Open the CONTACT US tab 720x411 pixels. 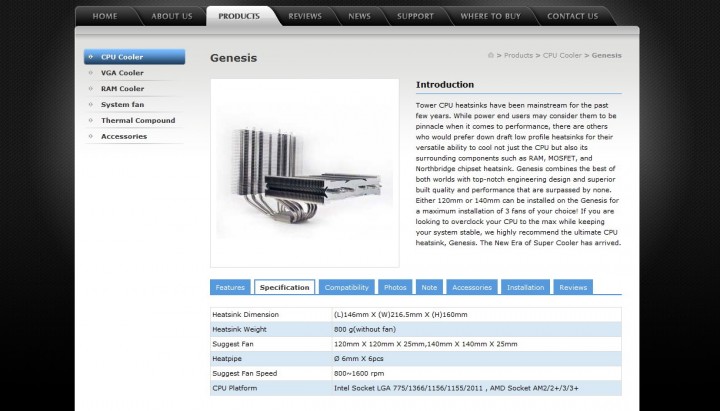[x=573, y=16]
